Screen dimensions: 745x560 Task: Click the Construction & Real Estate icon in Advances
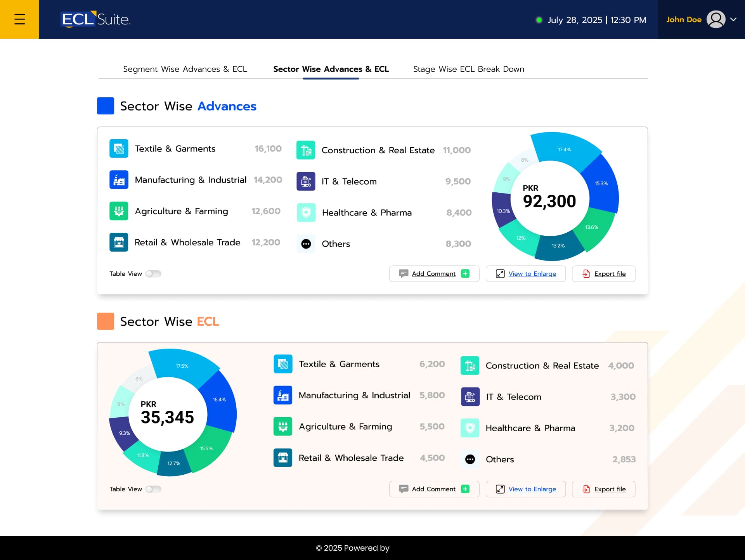point(306,150)
